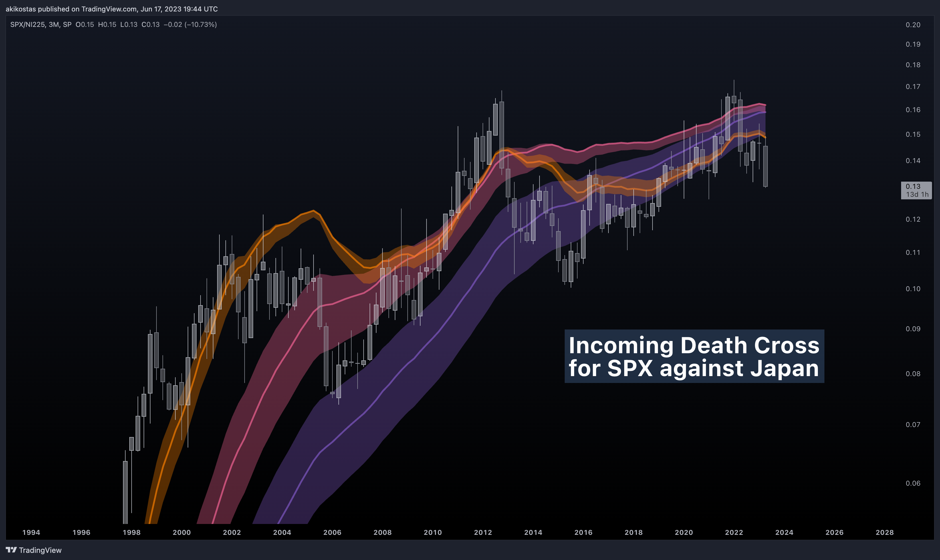Click the 2022 time axis label
The image size is (940, 560).
733,533
